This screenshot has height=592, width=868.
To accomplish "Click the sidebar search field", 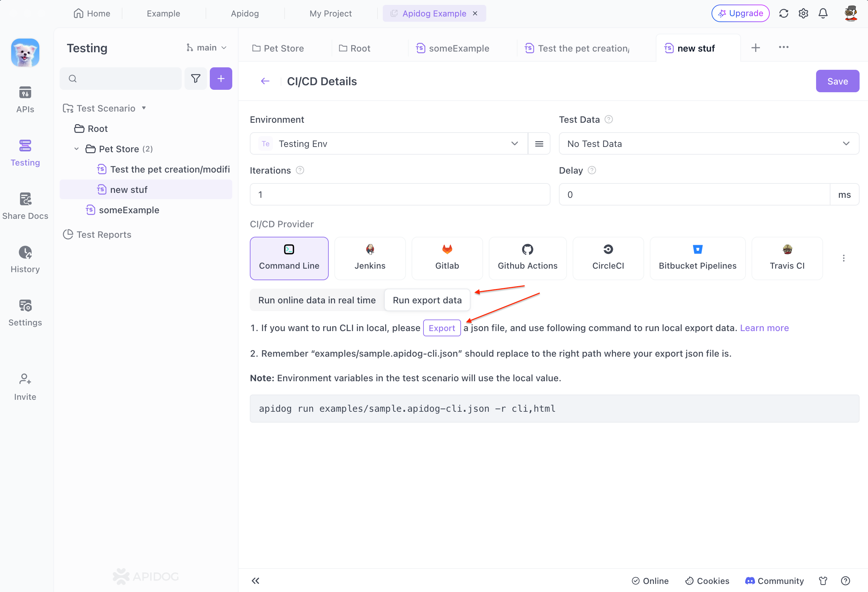I will click(x=121, y=79).
